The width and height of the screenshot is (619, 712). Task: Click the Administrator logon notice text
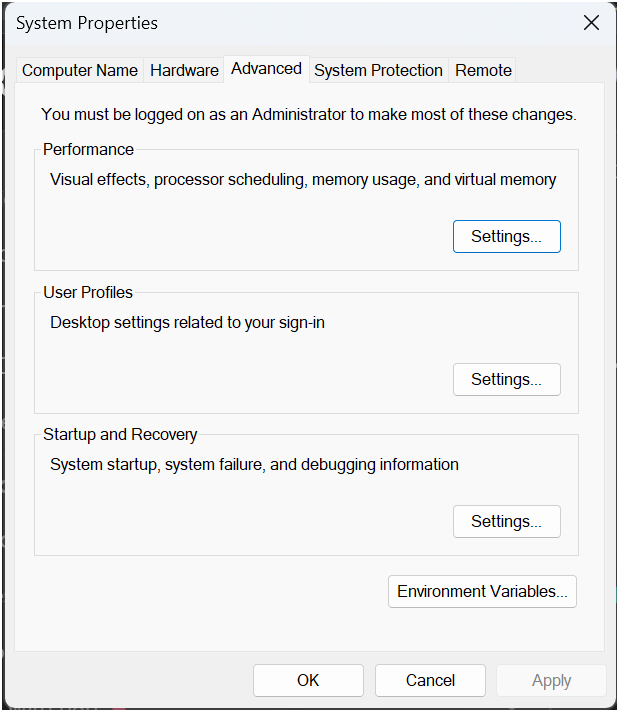tap(308, 114)
